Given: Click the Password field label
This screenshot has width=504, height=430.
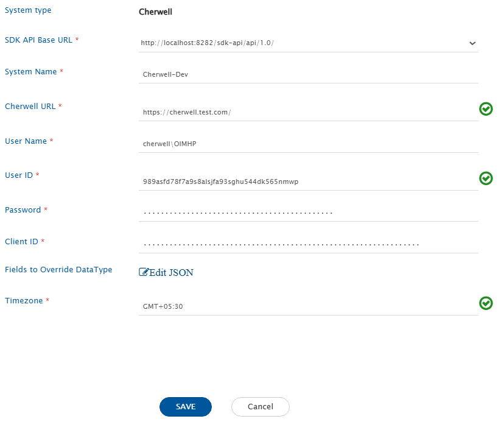Looking at the screenshot, I should 23,210.
